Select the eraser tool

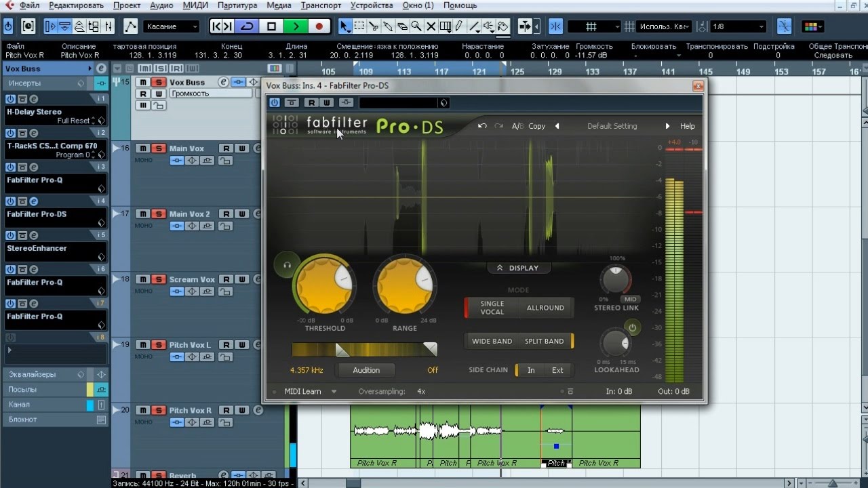tap(402, 26)
